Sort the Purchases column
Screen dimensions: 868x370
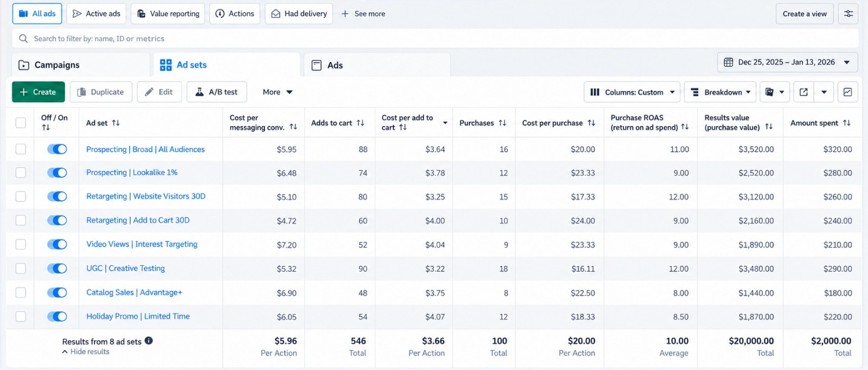pos(502,123)
